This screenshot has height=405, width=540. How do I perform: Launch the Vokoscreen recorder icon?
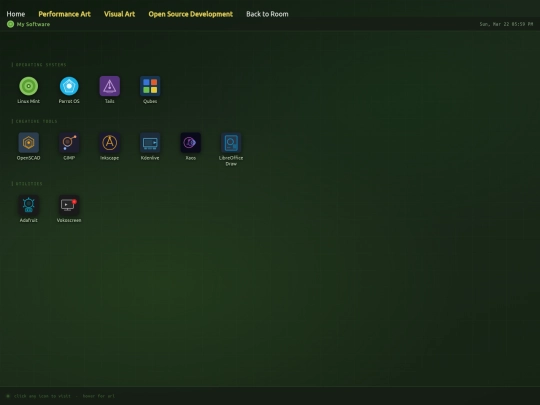69,205
